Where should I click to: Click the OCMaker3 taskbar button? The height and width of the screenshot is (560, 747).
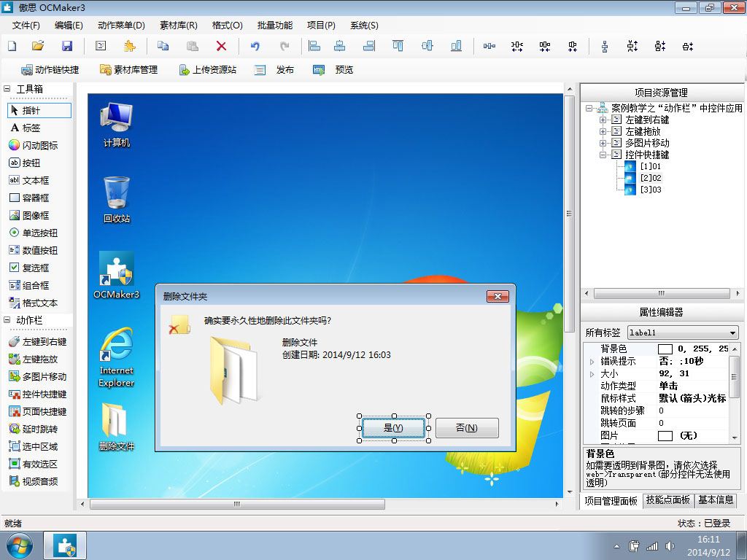(65, 545)
